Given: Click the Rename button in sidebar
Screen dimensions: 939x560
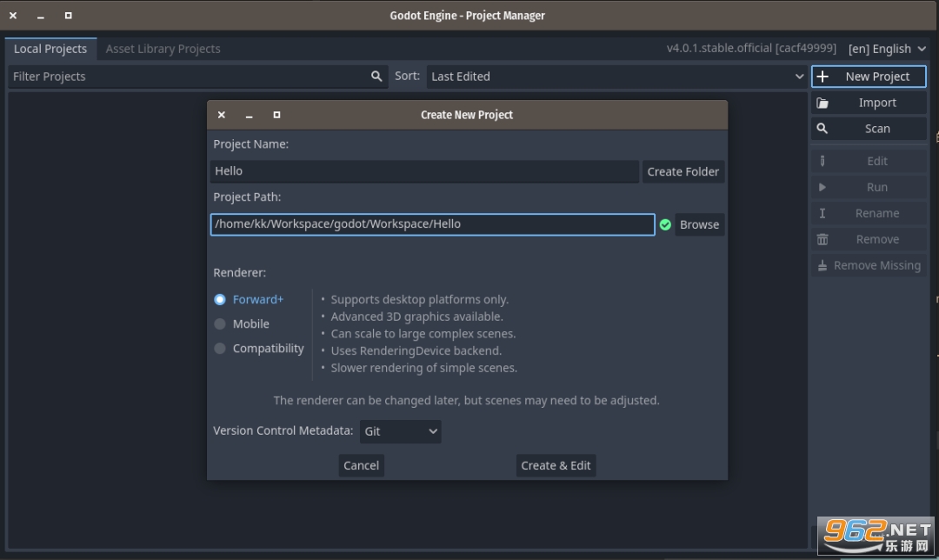Looking at the screenshot, I should point(869,213).
